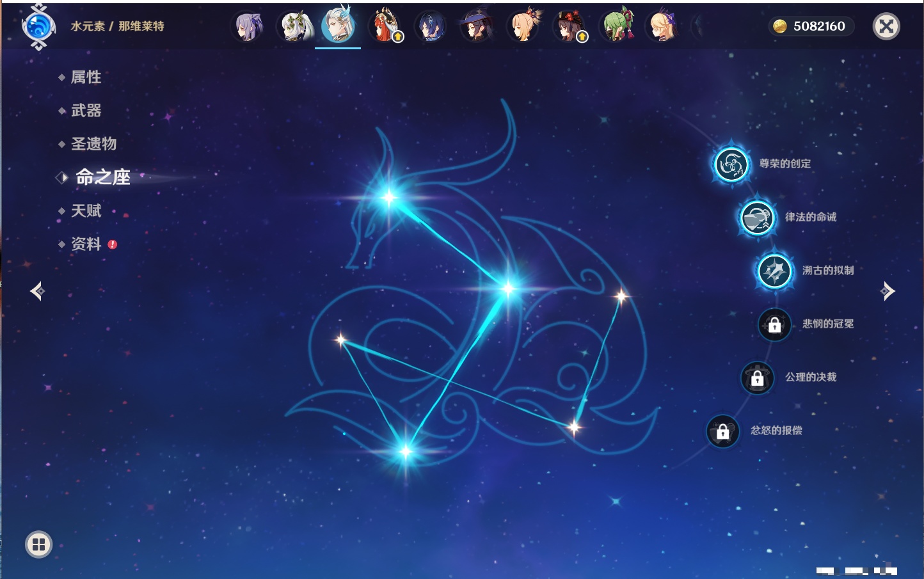Select the red-haired horned Nilou avatar
Viewport: 924px width, 579px height.
(x=386, y=27)
